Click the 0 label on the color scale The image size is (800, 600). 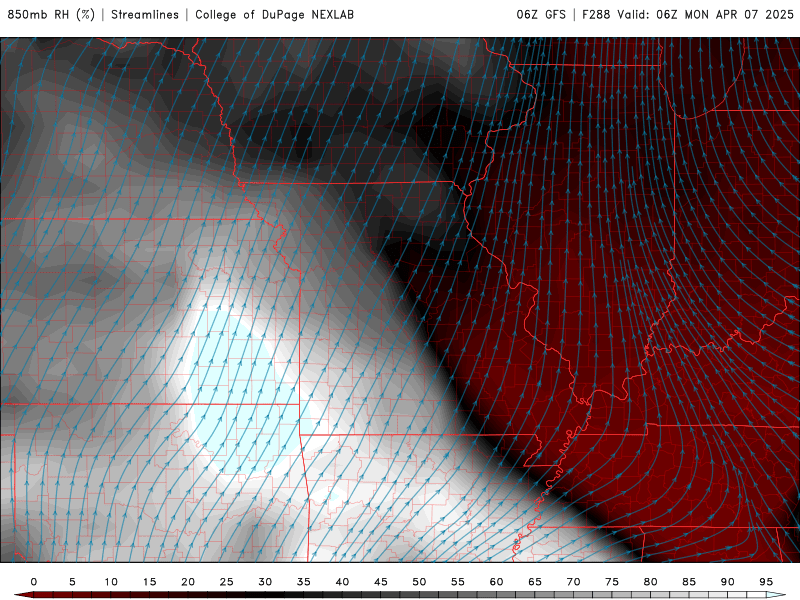pos(34,582)
